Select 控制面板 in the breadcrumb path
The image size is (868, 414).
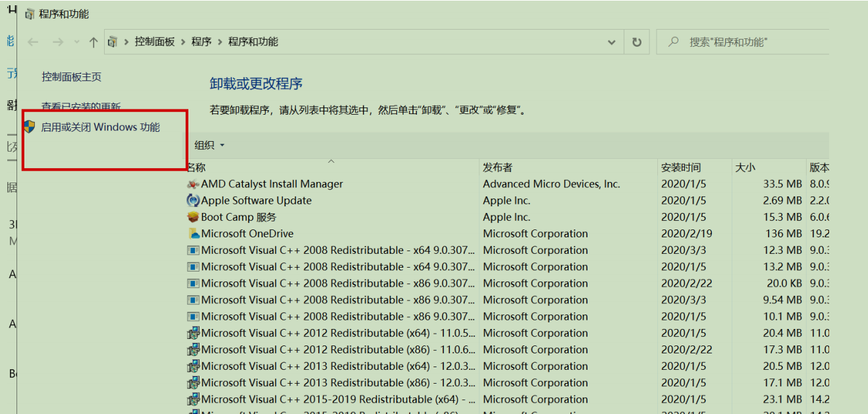[155, 42]
